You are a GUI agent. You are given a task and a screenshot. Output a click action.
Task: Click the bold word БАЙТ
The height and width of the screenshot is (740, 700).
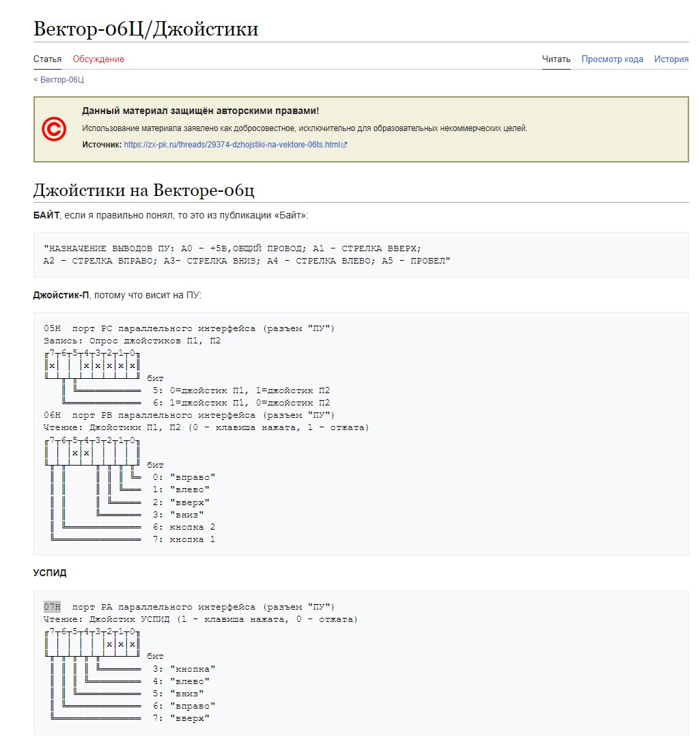coord(46,216)
